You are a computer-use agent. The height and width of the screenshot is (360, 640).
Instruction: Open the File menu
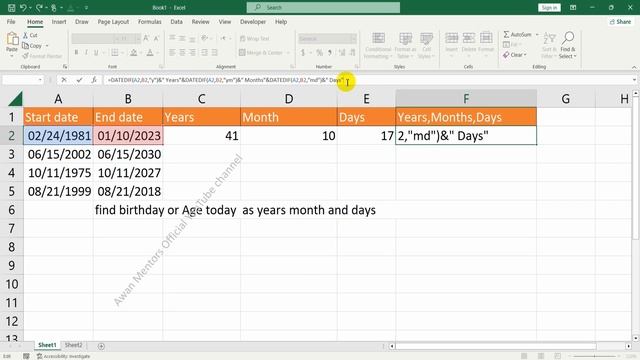[x=11, y=22]
